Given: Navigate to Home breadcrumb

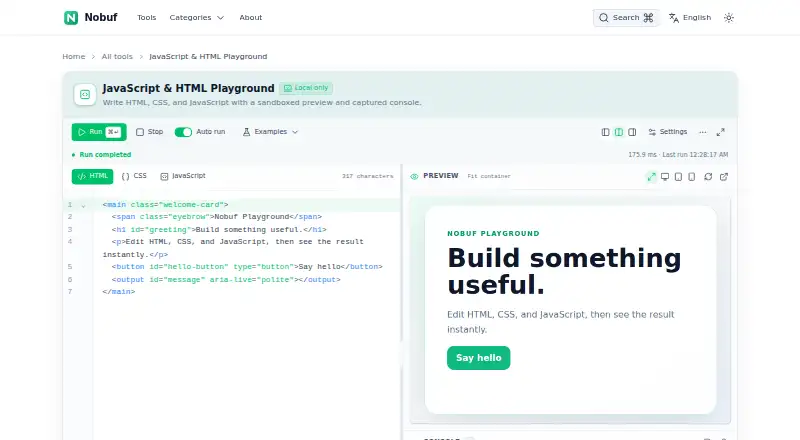Looking at the screenshot, I should 73,57.
